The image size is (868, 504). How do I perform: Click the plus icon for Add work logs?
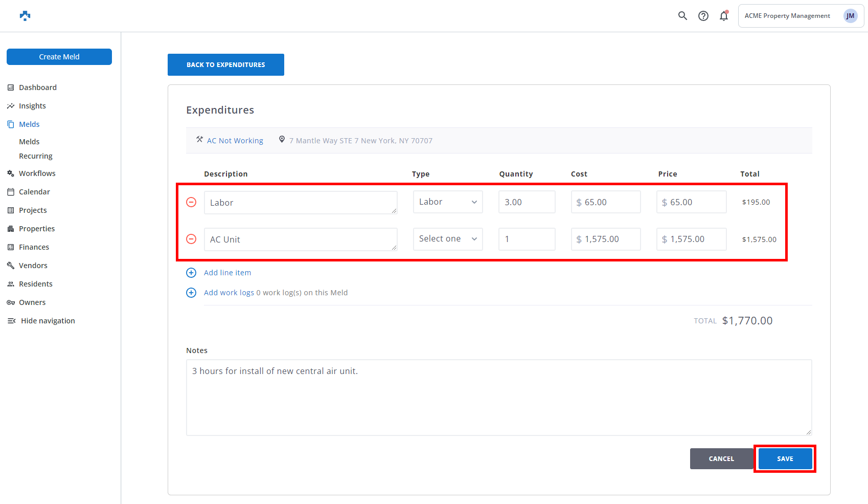click(191, 293)
